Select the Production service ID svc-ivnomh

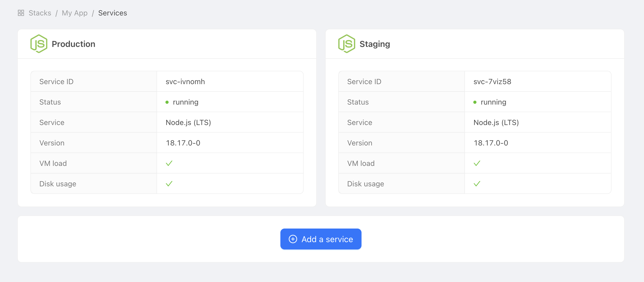[x=185, y=82]
